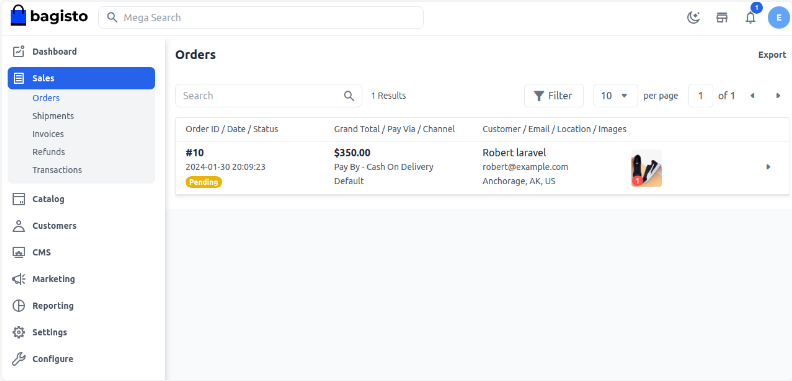Go to Shipments submenu
The image size is (792, 381).
pos(53,116)
